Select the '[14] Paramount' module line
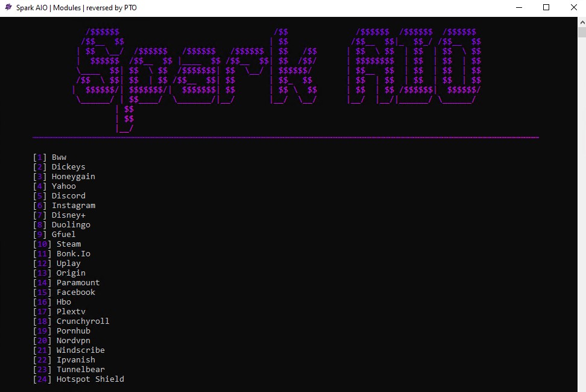586x392 pixels. 66,283
